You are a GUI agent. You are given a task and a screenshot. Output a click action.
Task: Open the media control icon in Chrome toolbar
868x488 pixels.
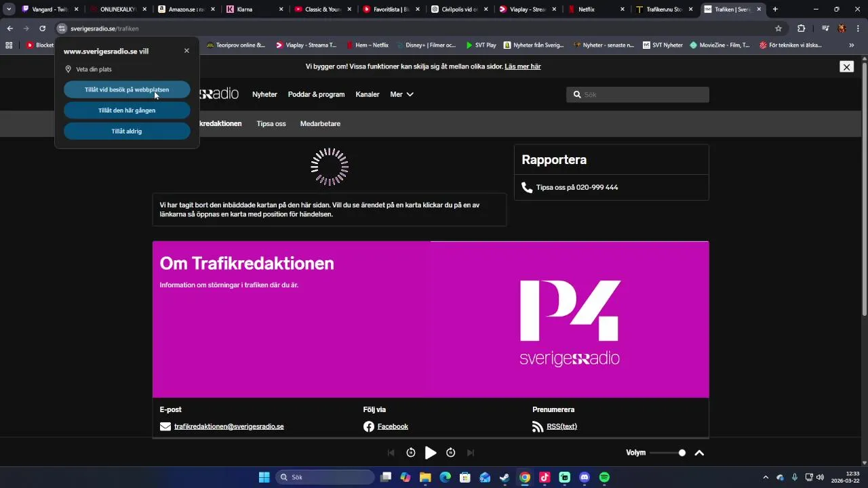click(x=825, y=28)
